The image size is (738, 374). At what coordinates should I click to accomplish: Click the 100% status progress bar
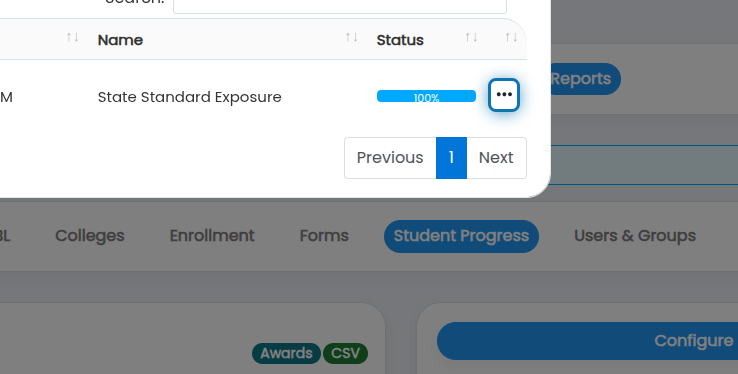click(426, 96)
